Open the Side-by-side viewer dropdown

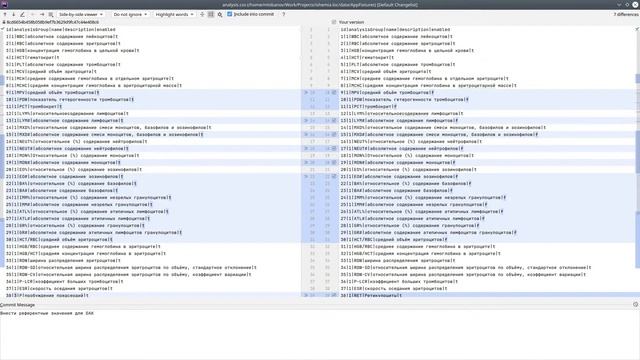tap(80, 14)
